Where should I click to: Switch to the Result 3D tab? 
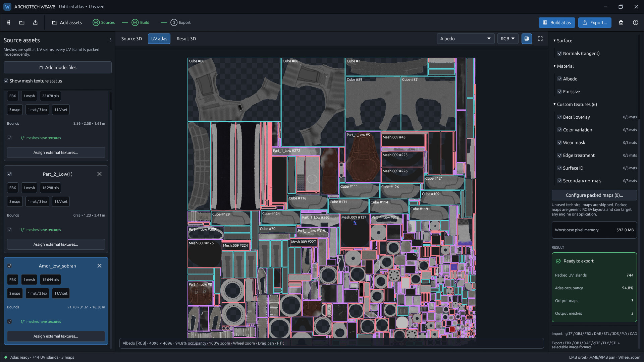[x=186, y=39]
